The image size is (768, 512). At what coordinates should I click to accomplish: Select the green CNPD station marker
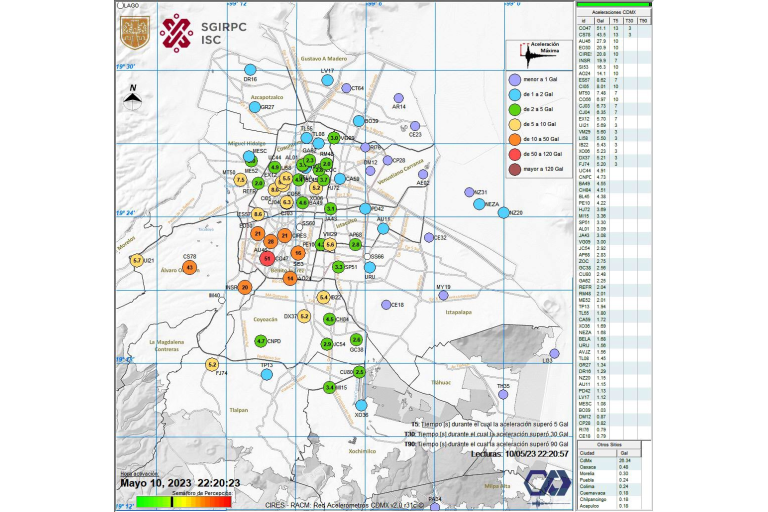click(261, 341)
